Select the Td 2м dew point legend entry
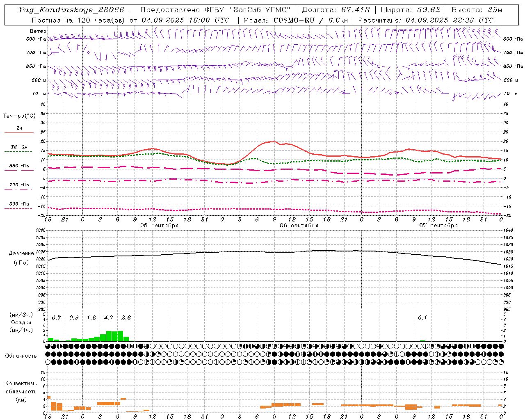The width and height of the screenshot is (525, 420). point(19,147)
